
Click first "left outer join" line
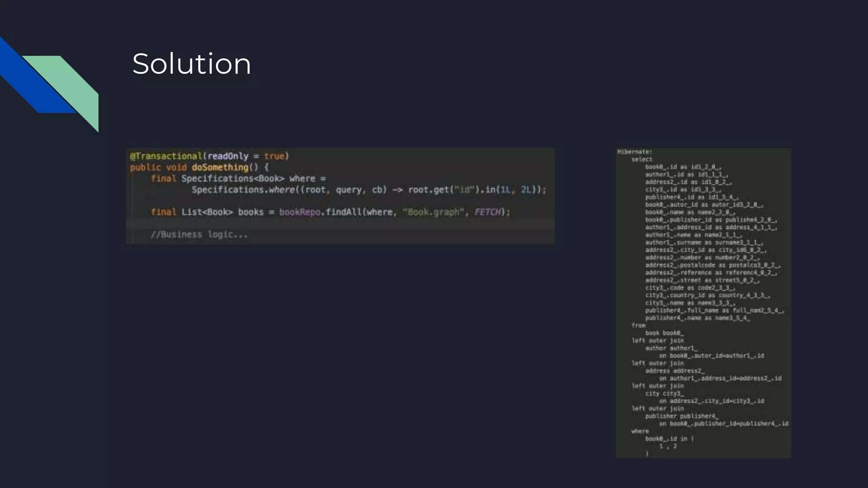point(657,341)
